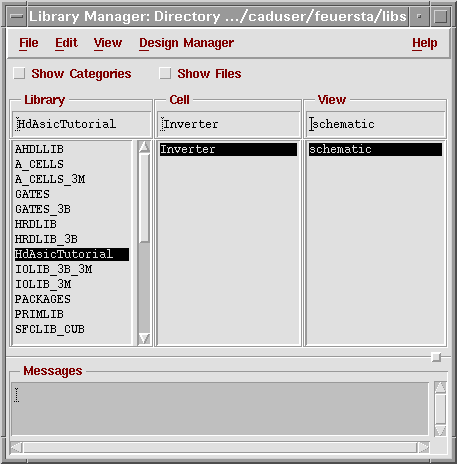
Task: Open the View menu
Action: coord(108,43)
